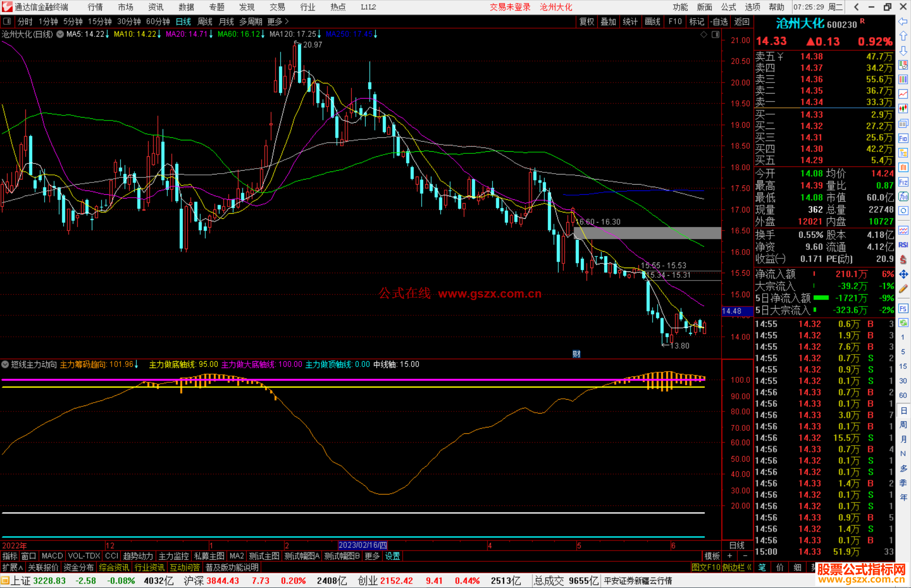Viewport: 911px width, 588px height.
Task: Open the RSI indicator from sidebar
Action: [x=903, y=245]
